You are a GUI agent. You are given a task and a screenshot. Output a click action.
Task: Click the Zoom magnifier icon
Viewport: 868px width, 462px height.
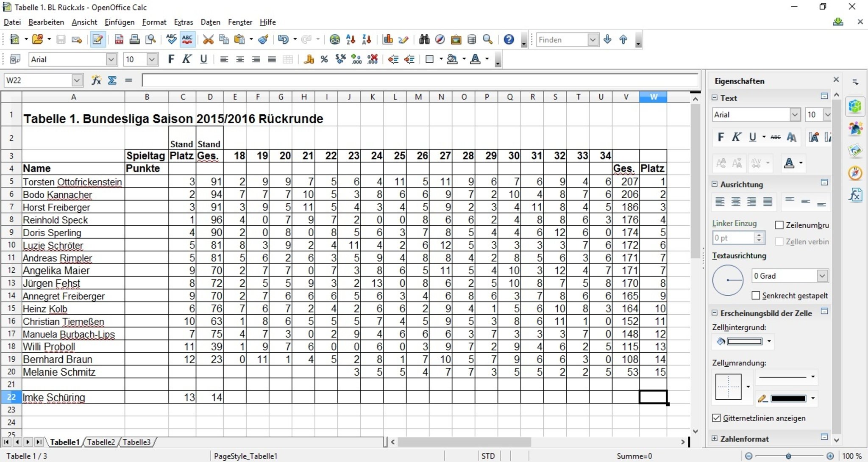point(488,40)
